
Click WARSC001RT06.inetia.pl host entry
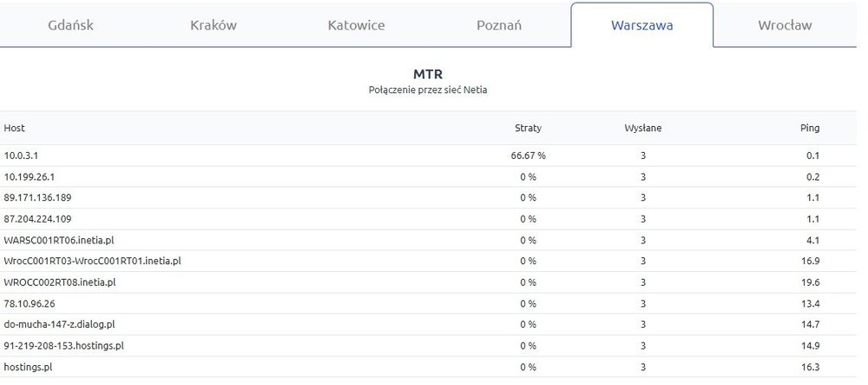[x=60, y=240]
